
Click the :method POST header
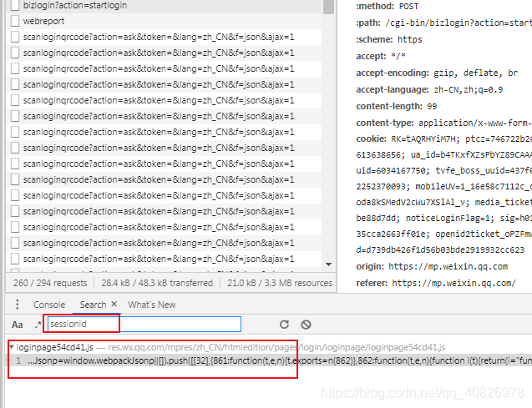[x=388, y=6]
